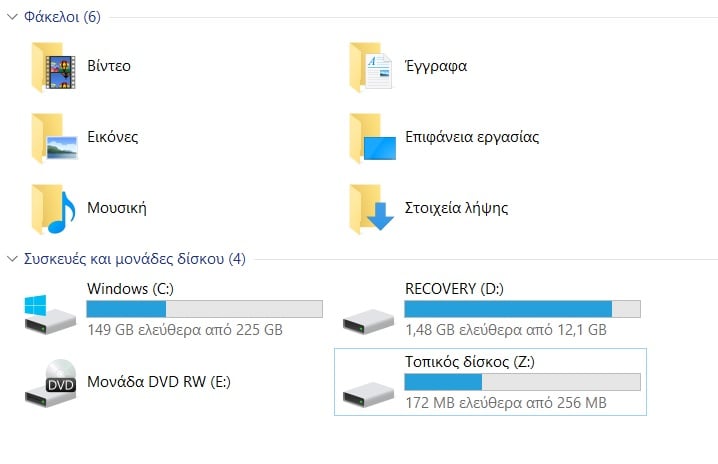This screenshot has height=464, width=718.
Task: Click the Windows (C:) usage bar
Action: 204,308
